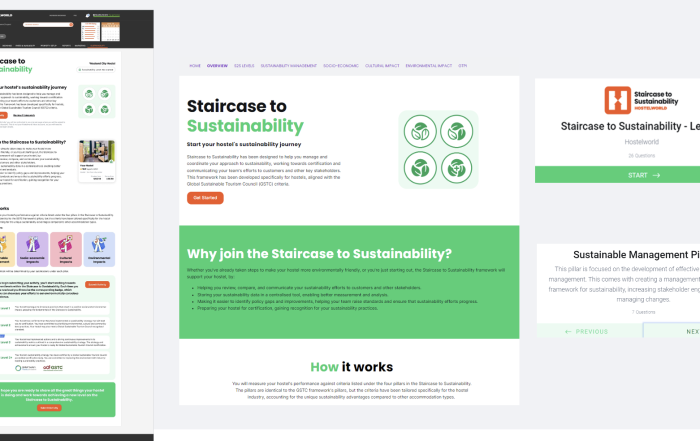This screenshot has height=441, width=700.
Task: Click the Hostelworld label on the right card
Action: [x=642, y=142]
